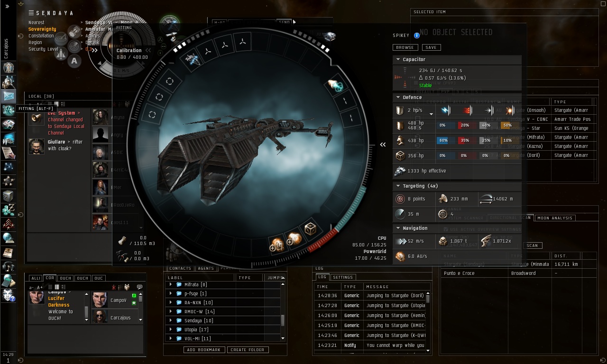Show info for the SPIKEY fitting

[417, 36]
